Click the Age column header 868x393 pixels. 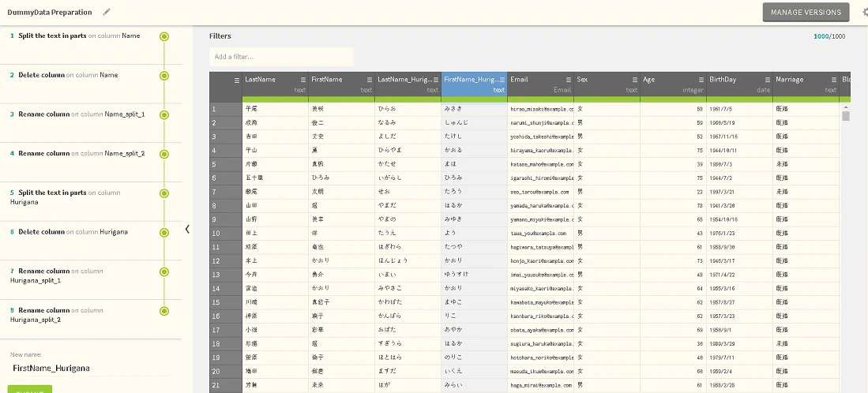(673, 84)
